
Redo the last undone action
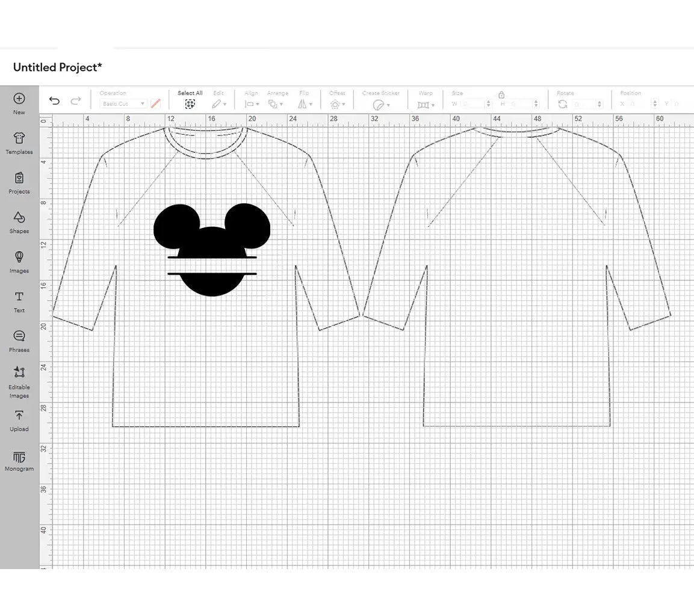(76, 101)
